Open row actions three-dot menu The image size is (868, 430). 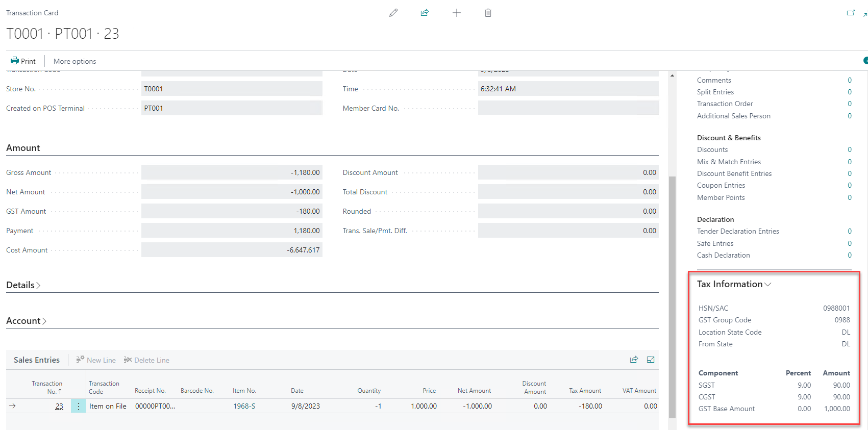(79, 406)
